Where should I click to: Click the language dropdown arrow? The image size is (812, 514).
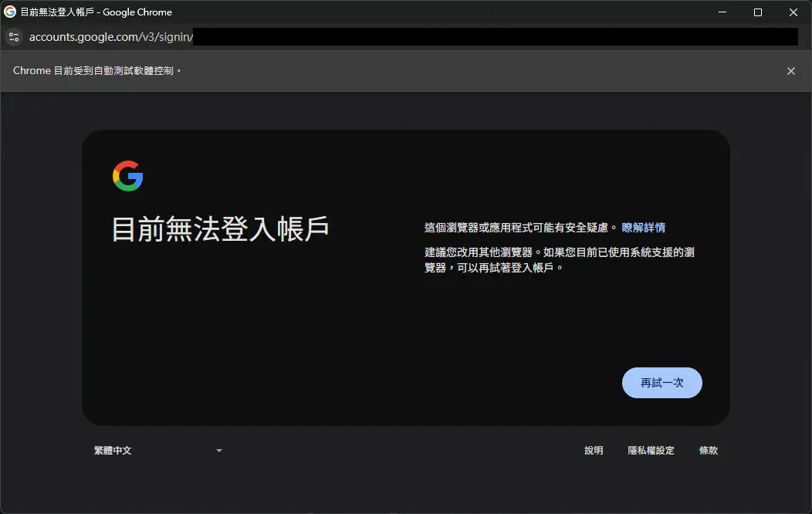point(219,451)
